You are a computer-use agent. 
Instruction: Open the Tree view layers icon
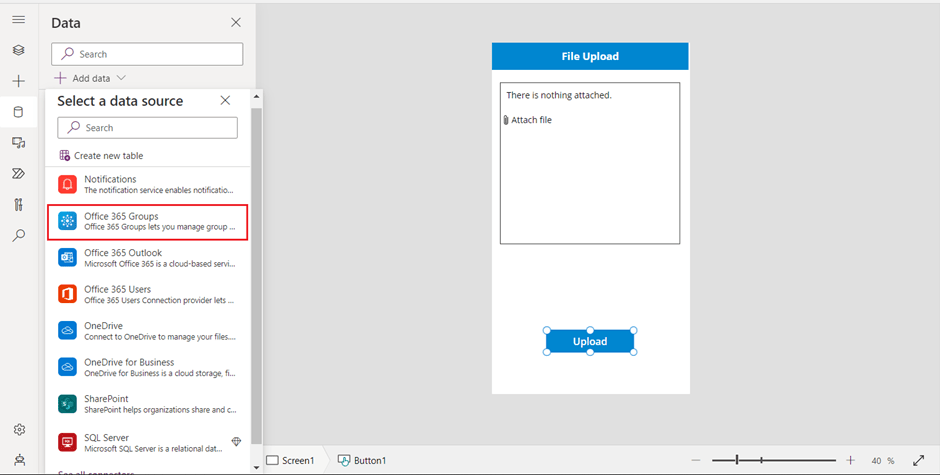[18, 50]
